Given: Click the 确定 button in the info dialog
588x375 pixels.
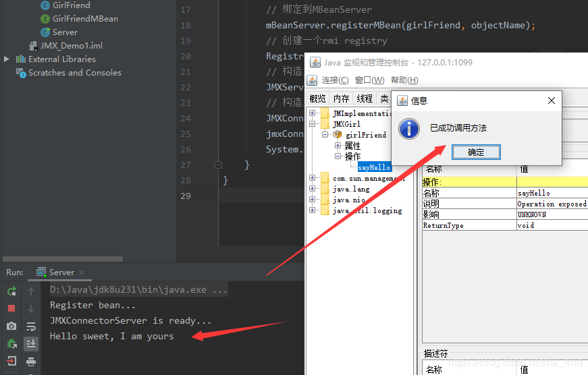Looking at the screenshot, I should tap(476, 152).
